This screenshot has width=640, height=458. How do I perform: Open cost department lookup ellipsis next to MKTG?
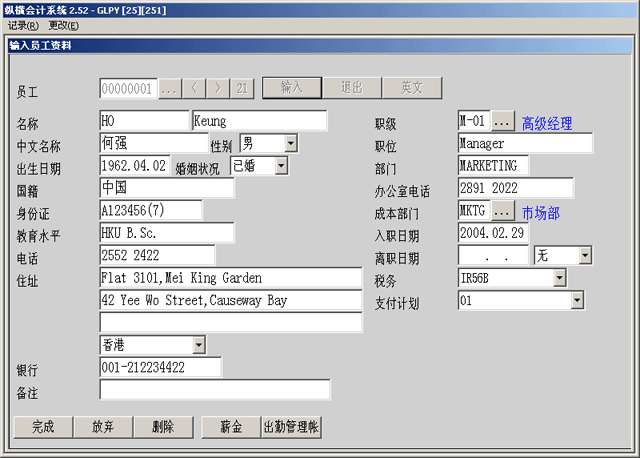point(502,211)
